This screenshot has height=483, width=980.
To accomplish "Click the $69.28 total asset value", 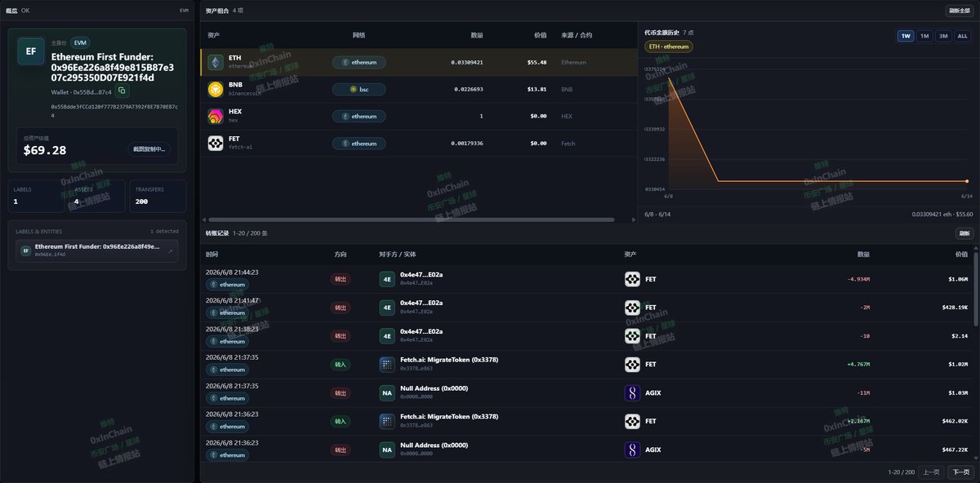I will (x=45, y=150).
